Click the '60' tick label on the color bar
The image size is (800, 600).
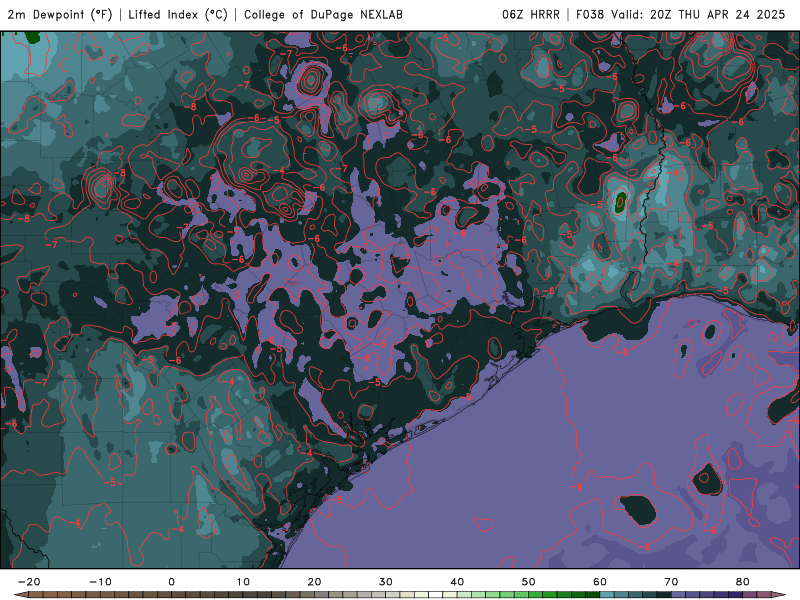(600, 582)
